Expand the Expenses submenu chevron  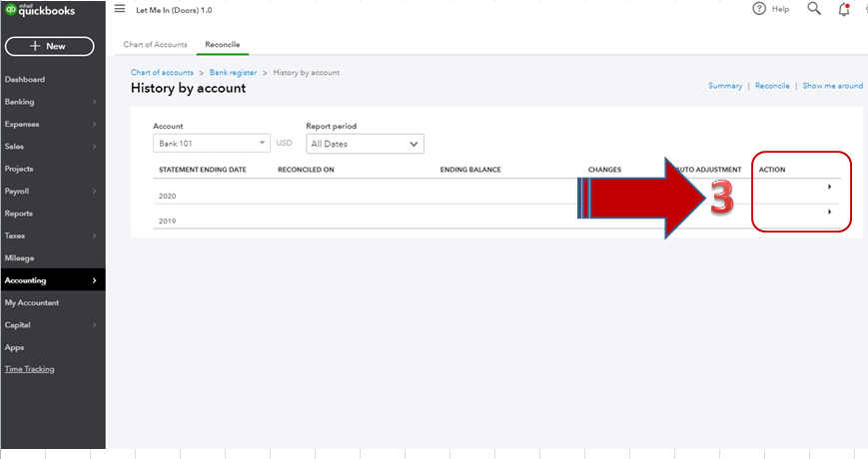(94, 124)
